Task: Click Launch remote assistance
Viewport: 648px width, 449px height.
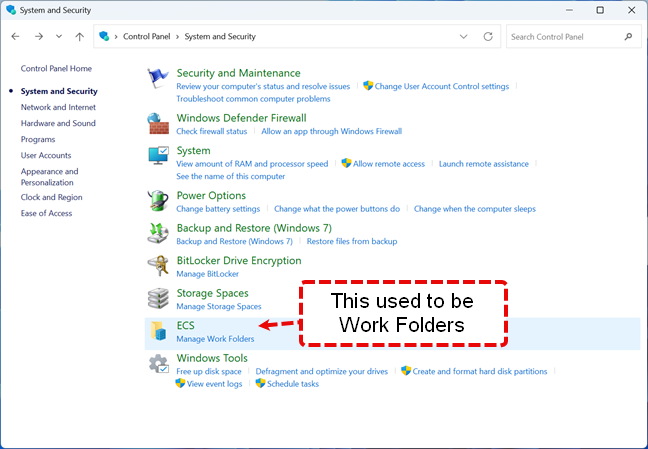Action: pos(484,164)
